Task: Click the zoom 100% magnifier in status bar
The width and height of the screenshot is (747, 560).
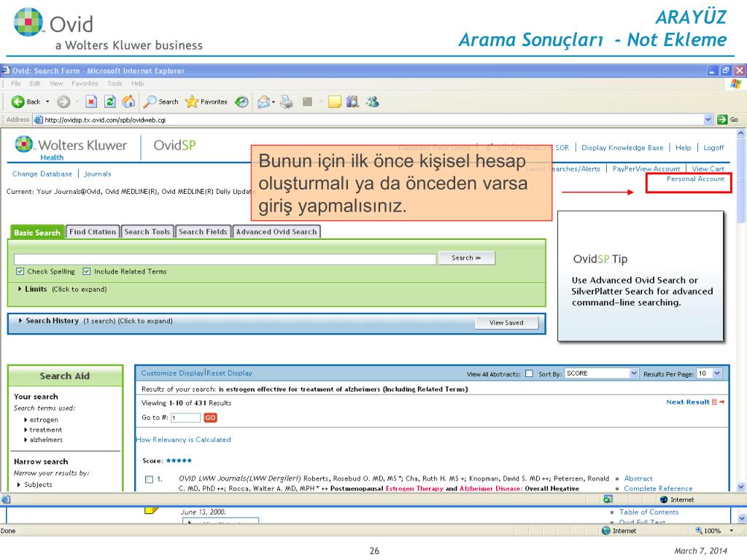Action: pos(699,531)
